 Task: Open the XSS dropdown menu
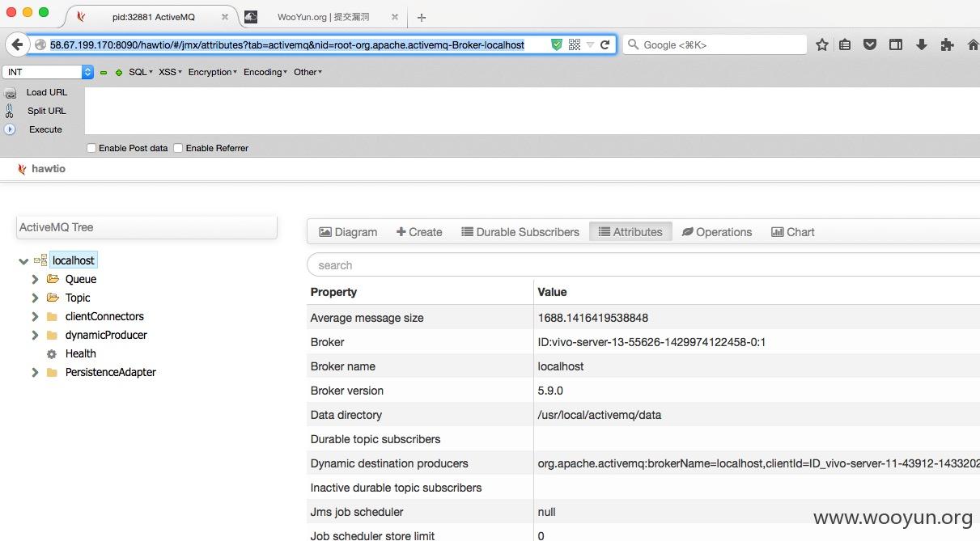pyautogui.click(x=170, y=72)
